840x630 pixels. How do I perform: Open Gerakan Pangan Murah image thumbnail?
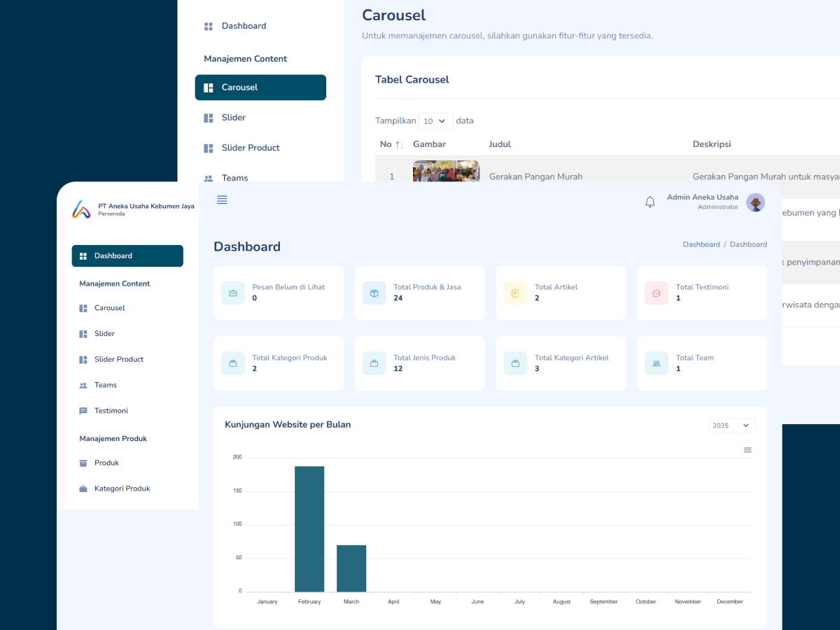tap(446, 171)
